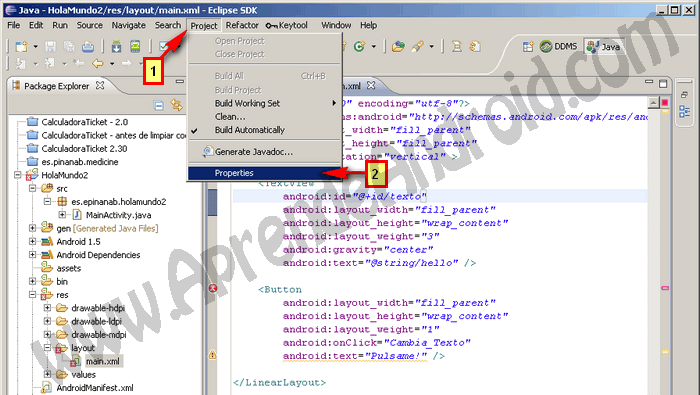The height and width of the screenshot is (395, 700).
Task: Expand the MainActivity.java node
Action: (62, 215)
